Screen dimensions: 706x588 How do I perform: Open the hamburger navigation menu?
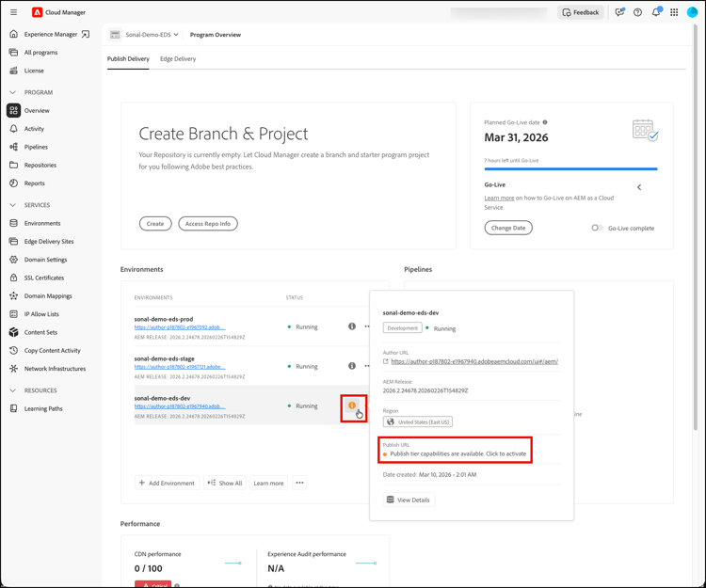click(x=13, y=12)
